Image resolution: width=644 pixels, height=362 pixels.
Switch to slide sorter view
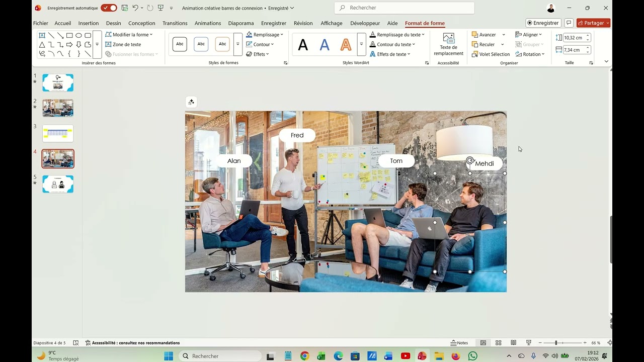498,343
